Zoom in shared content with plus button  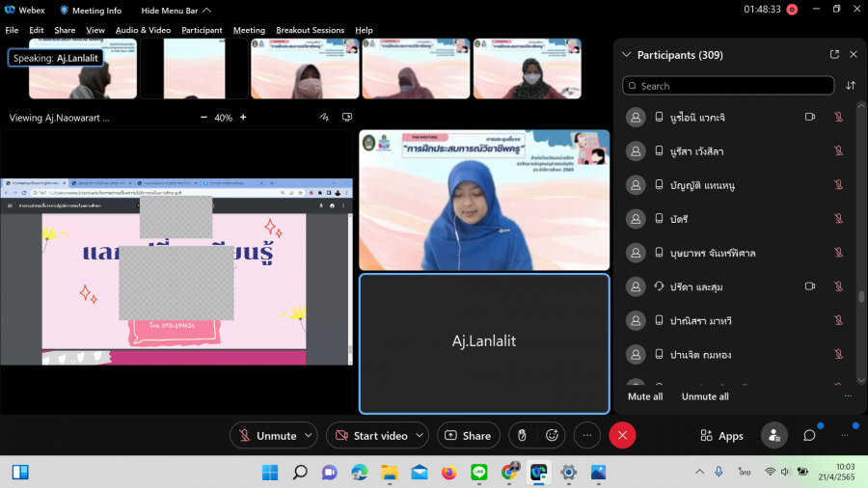pyautogui.click(x=243, y=118)
